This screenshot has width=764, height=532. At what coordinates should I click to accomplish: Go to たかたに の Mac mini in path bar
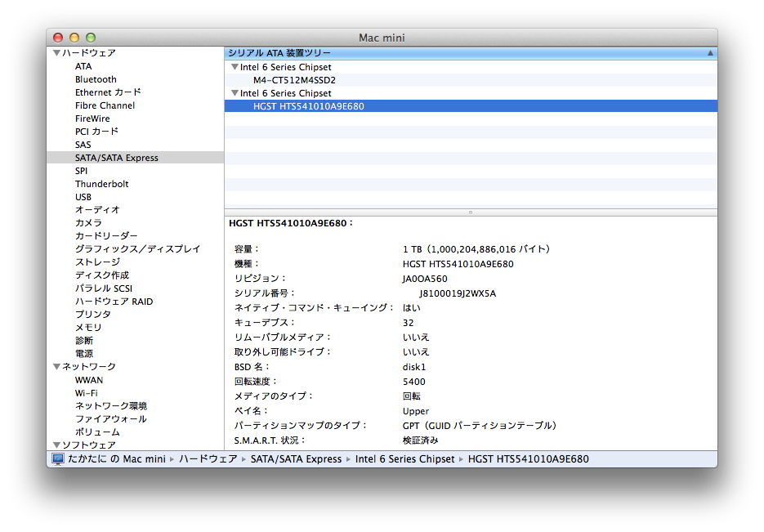(117, 459)
